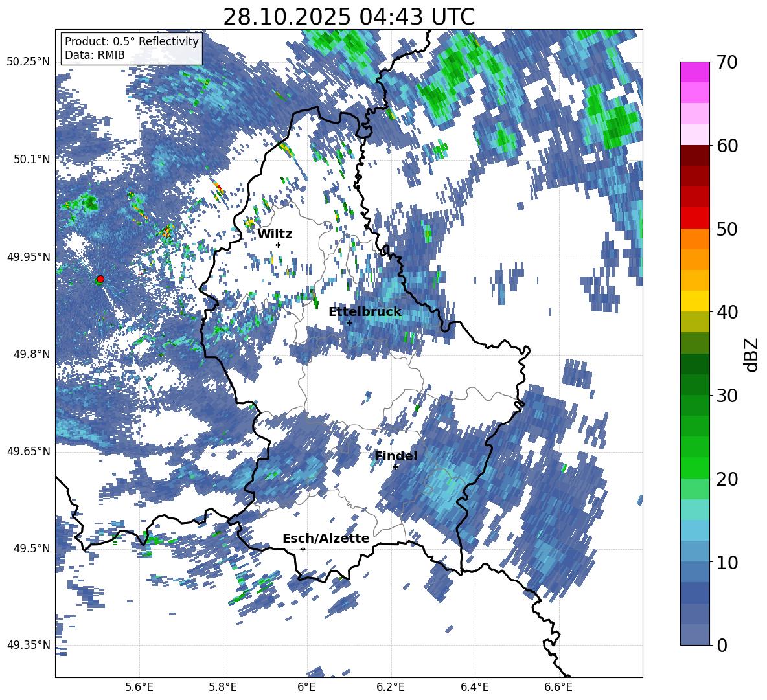Click the 49.5°N latitude label
The height and width of the screenshot is (700, 767).
coord(31,548)
